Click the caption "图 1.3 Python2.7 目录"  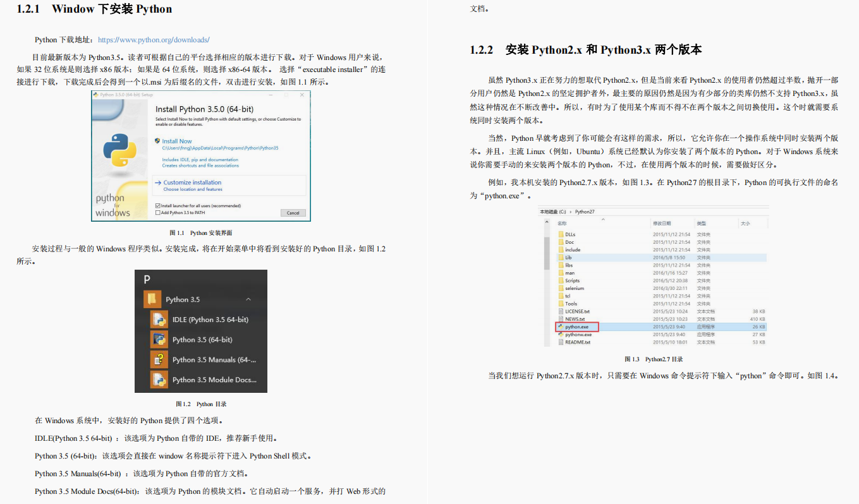pyautogui.click(x=654, y=359)
